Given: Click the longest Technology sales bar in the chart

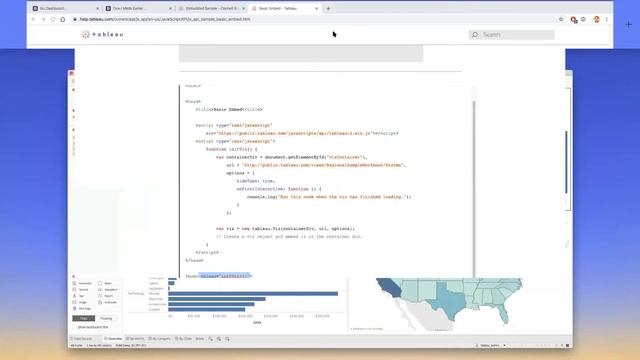Looking at the screenshot, I should pyautogui.click(x=253, y=293).
